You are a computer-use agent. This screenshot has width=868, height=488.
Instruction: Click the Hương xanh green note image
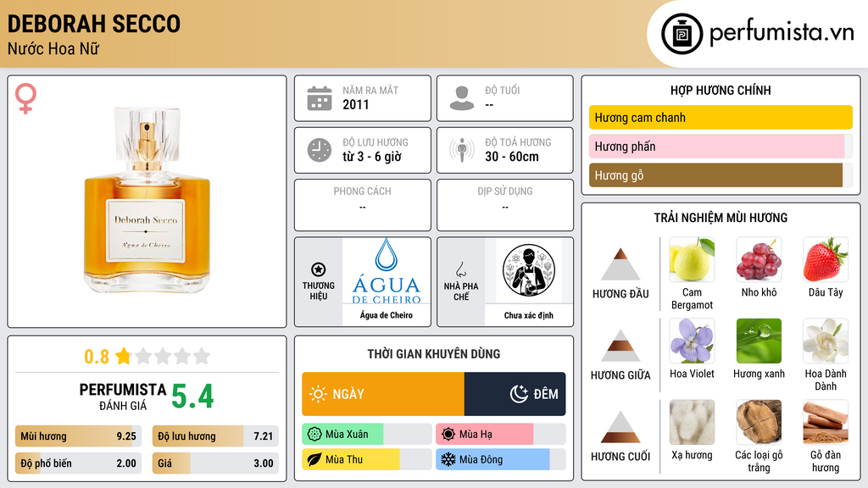click(759, 341)
